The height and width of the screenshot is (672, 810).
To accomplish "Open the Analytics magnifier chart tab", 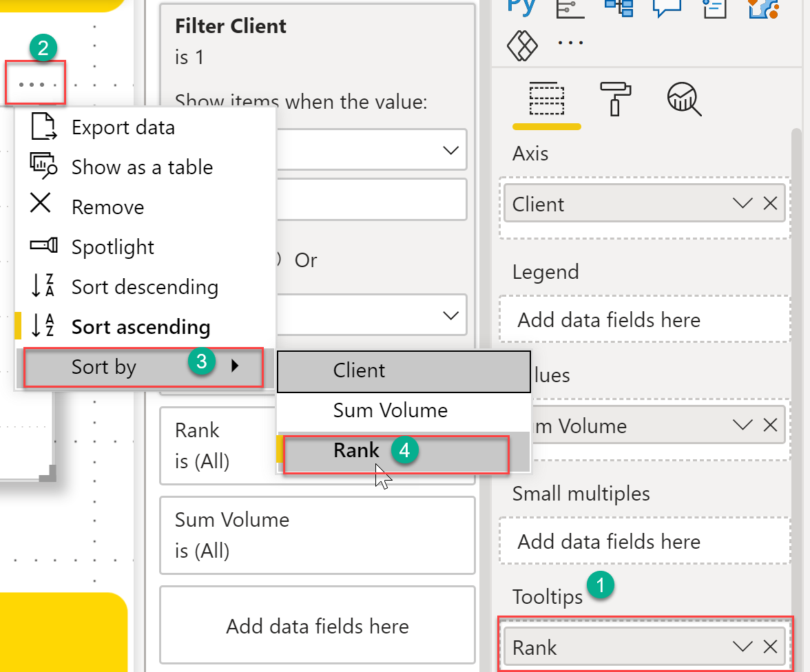I will coord(683,100).
